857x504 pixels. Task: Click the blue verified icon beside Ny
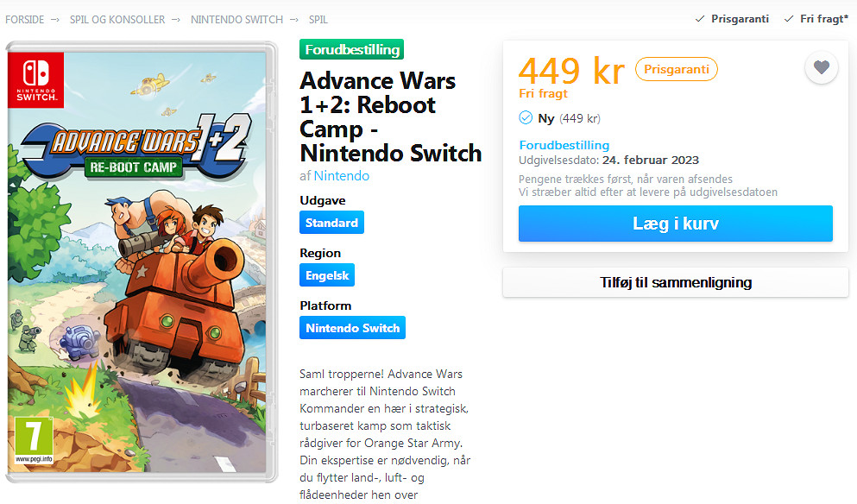(x=526, y=118)
